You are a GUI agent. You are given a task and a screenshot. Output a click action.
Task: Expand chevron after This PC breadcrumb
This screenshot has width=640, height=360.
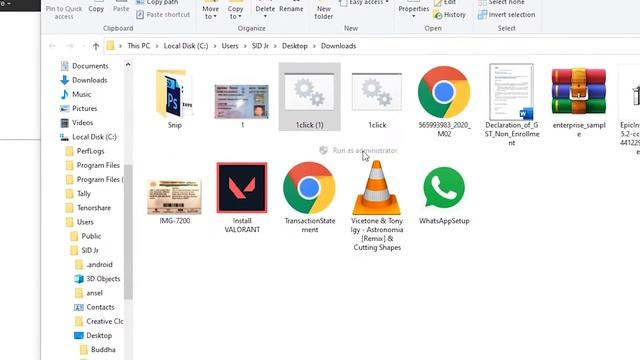click(x=157, y=46)
